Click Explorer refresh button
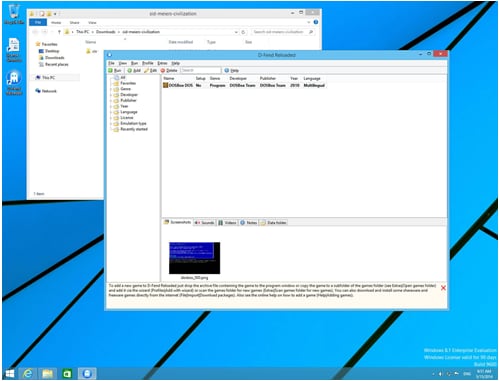This screenshot has width=499, height=381. (x=243, y=32)
